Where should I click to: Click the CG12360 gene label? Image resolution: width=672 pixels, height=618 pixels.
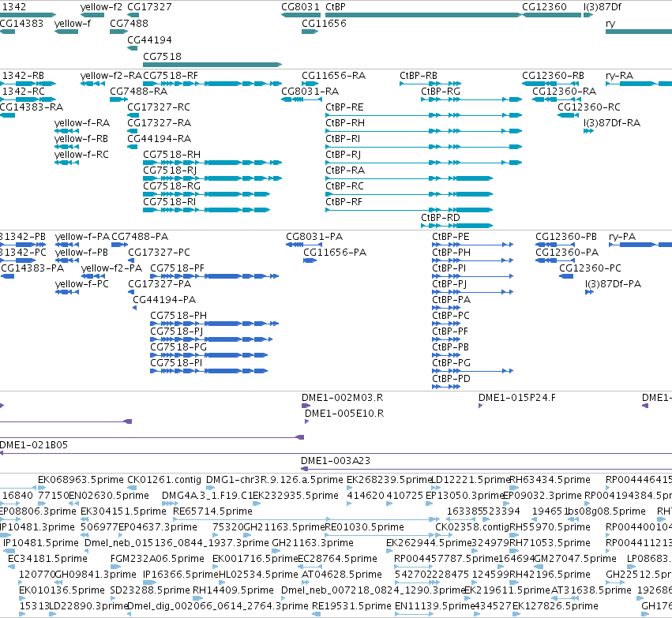point(544,7)
